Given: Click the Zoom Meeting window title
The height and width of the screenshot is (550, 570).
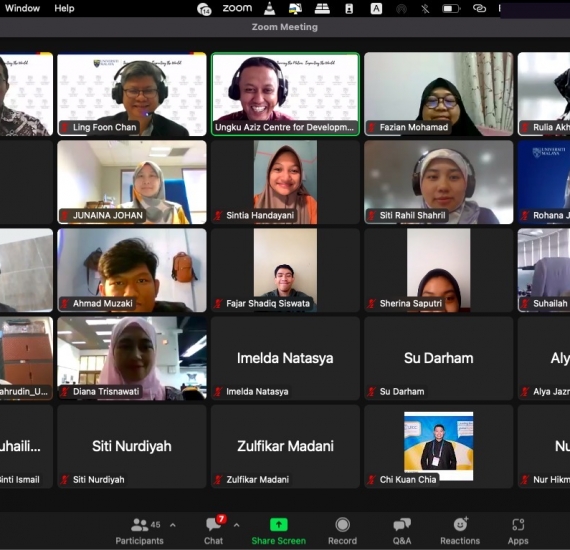Looking at the screenshot, I should coord(285,27).
